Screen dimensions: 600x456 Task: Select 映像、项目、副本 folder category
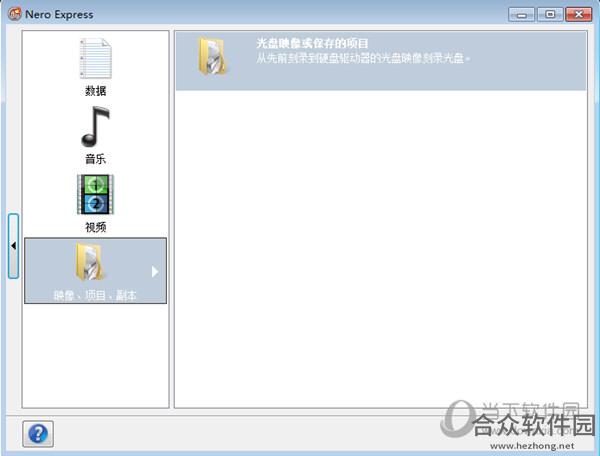tap(96, 271)
